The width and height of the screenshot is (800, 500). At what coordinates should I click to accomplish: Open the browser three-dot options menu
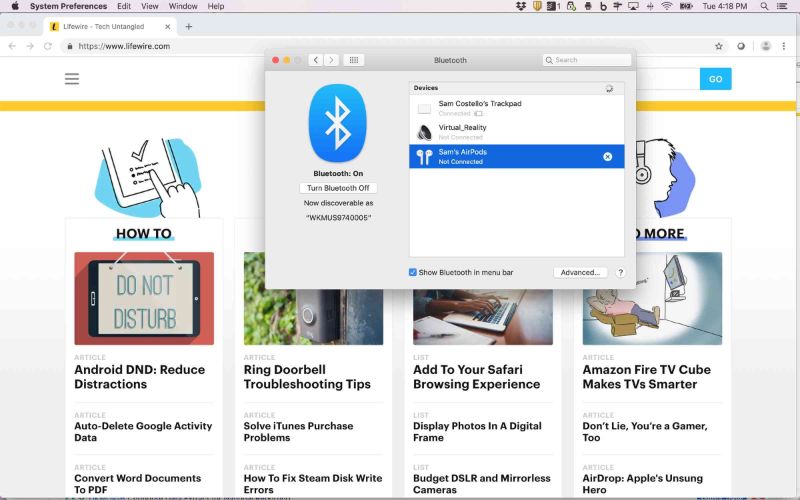coord(787,46)
